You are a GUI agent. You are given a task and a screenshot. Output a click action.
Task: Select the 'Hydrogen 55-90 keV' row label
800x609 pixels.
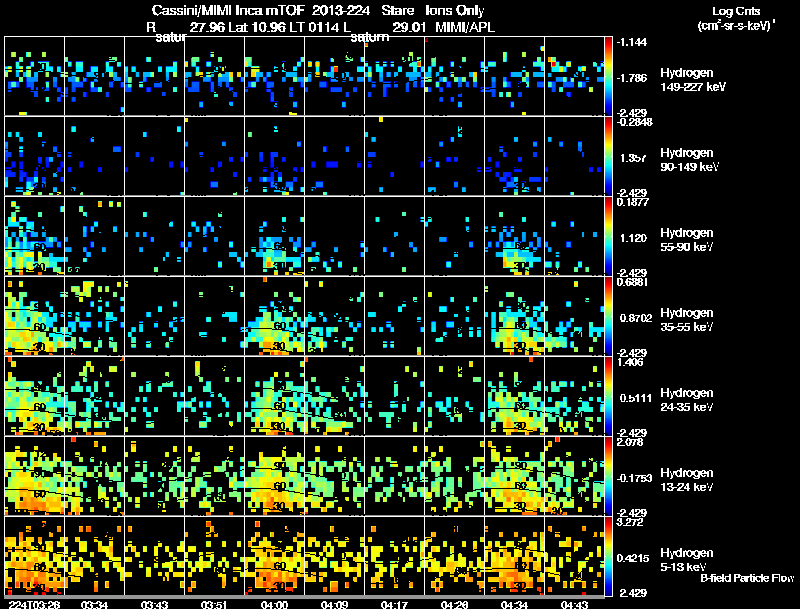click(x=687, y=240)
